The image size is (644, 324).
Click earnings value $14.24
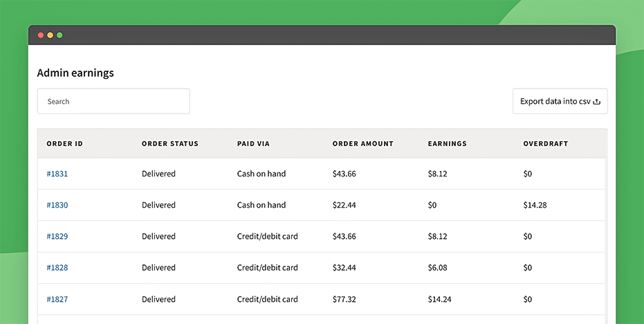pos(439,299)
